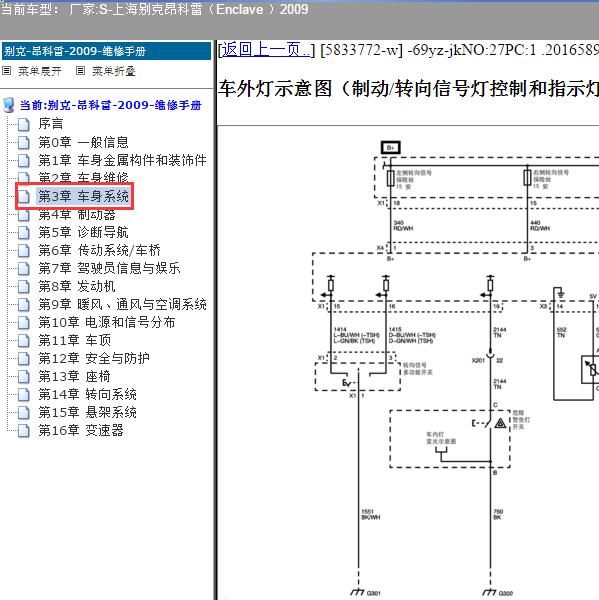Click the page icon beside 第0章 一般信息

pos(24,142)
